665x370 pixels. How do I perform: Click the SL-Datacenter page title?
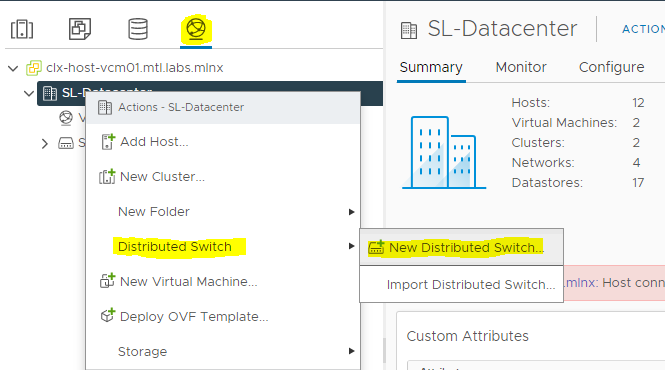click(x=502, y=29)
